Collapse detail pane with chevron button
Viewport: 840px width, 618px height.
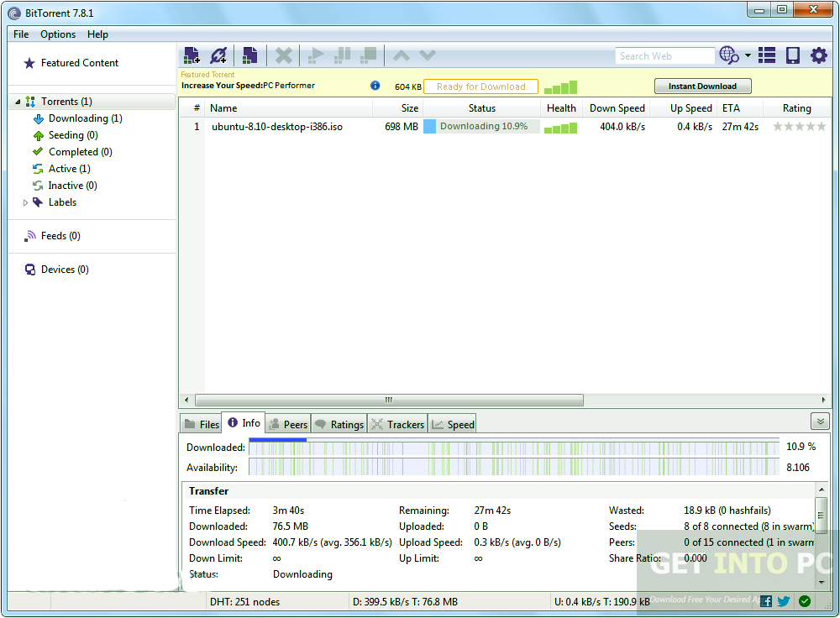coord(820,422)
